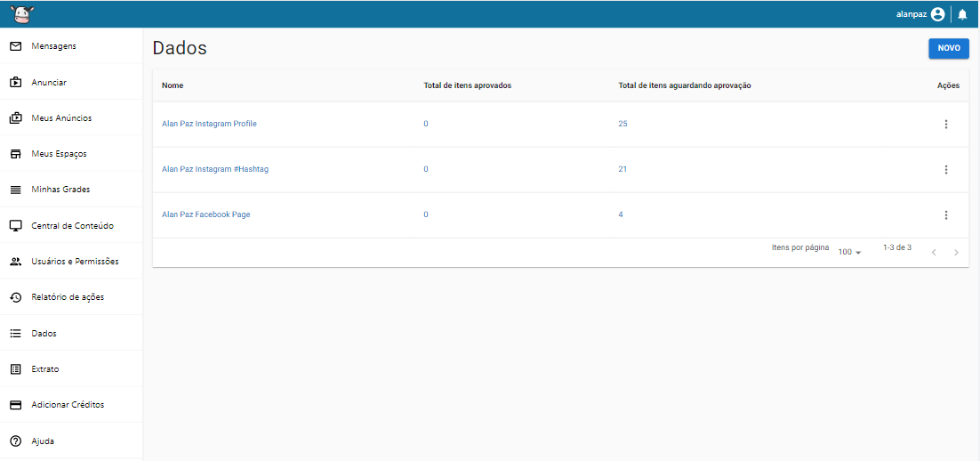Click the Anunciar play-bag icon
This screenshot has height=461, width=980.
16,82
